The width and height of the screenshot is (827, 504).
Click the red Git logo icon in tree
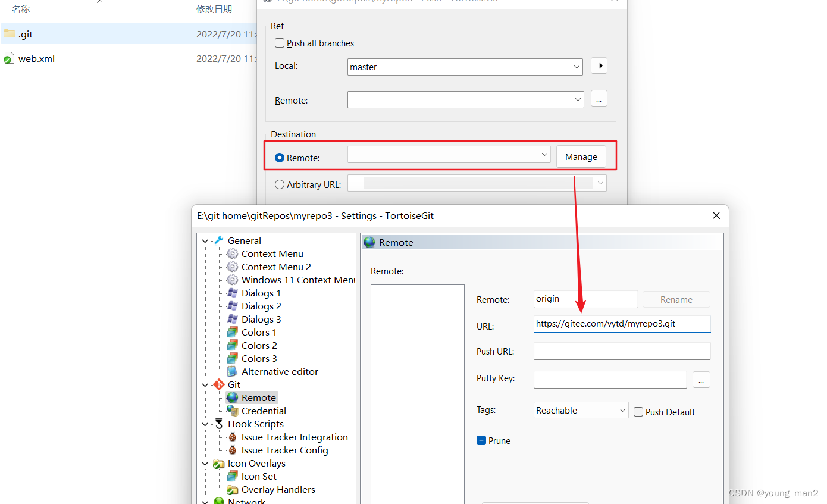coord(219,384)
